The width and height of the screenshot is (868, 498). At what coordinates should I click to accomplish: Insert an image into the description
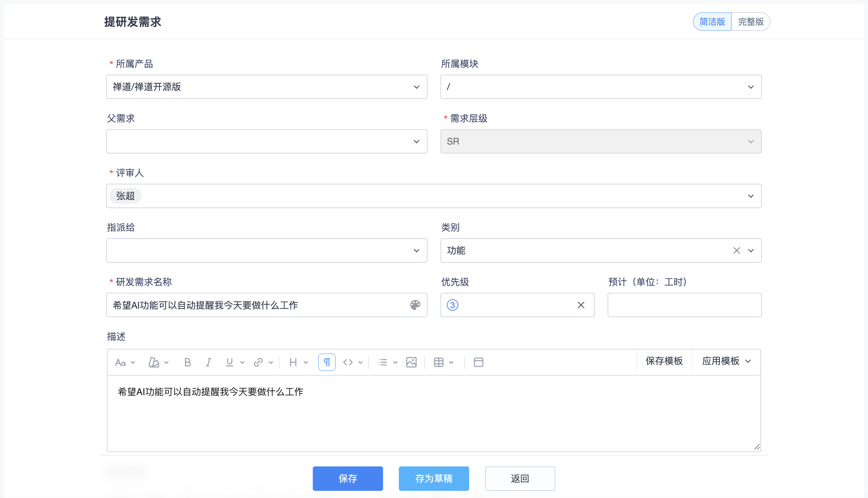click(411, 362)
